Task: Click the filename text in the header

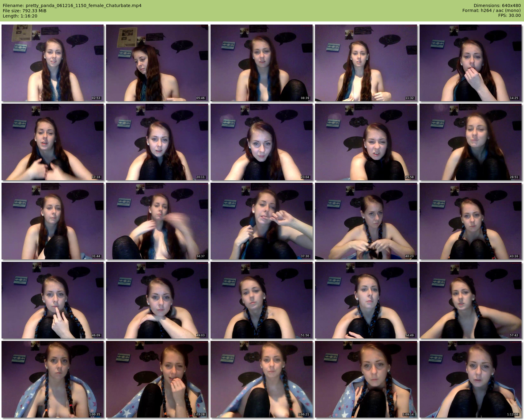Action: pyautogui.click(x=72, y=6)
